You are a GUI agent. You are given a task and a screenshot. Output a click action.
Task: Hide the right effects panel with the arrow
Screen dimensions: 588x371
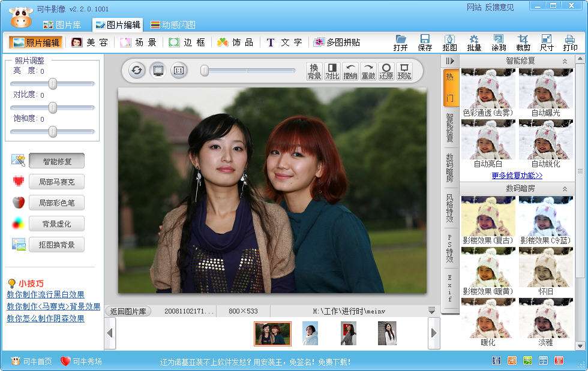[450, 61]
